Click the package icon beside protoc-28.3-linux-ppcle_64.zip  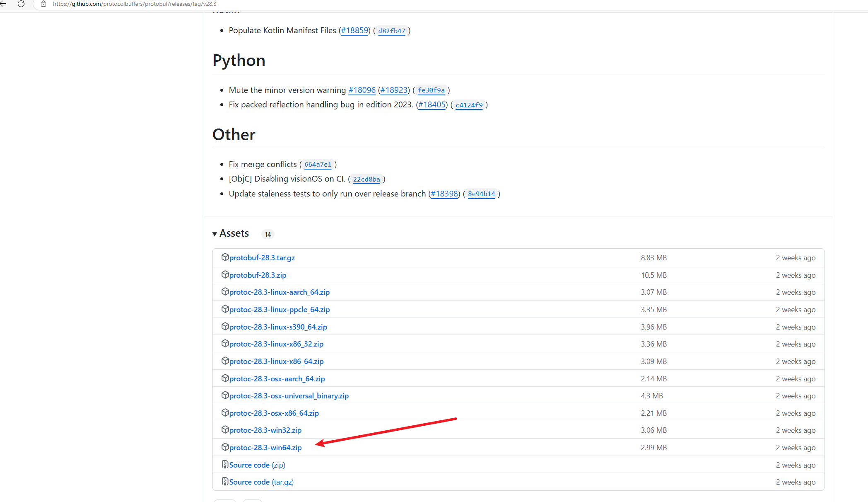click(225, 309)
